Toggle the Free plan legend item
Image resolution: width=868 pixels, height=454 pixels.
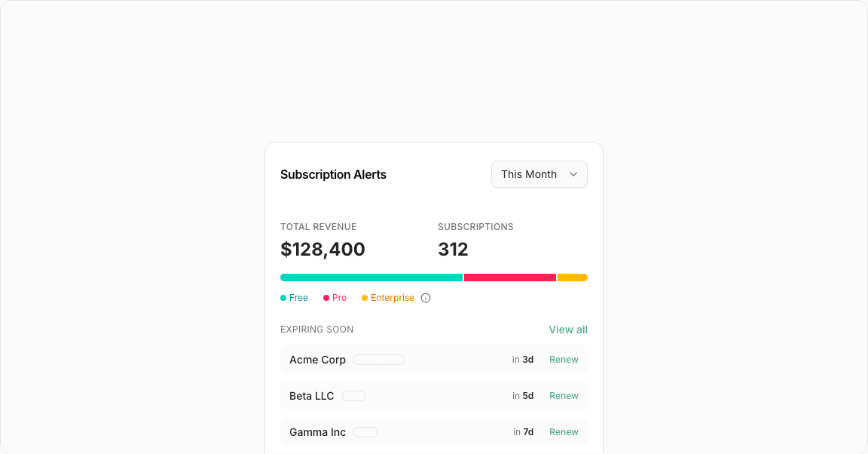tap(295, 298)
